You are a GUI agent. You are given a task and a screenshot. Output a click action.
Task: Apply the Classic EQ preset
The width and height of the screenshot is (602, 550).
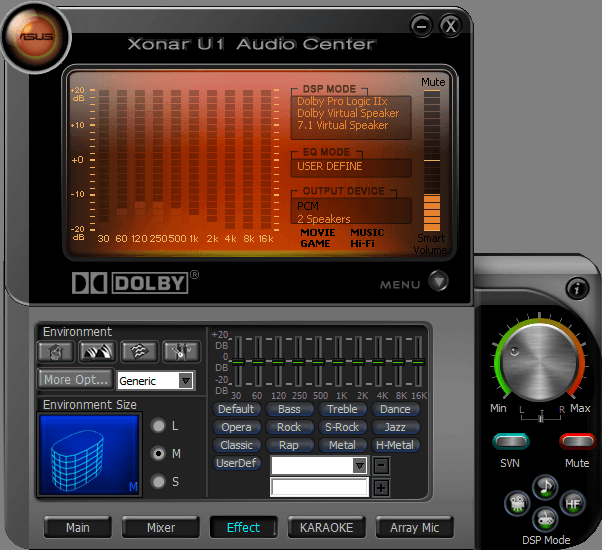point(236,445)
